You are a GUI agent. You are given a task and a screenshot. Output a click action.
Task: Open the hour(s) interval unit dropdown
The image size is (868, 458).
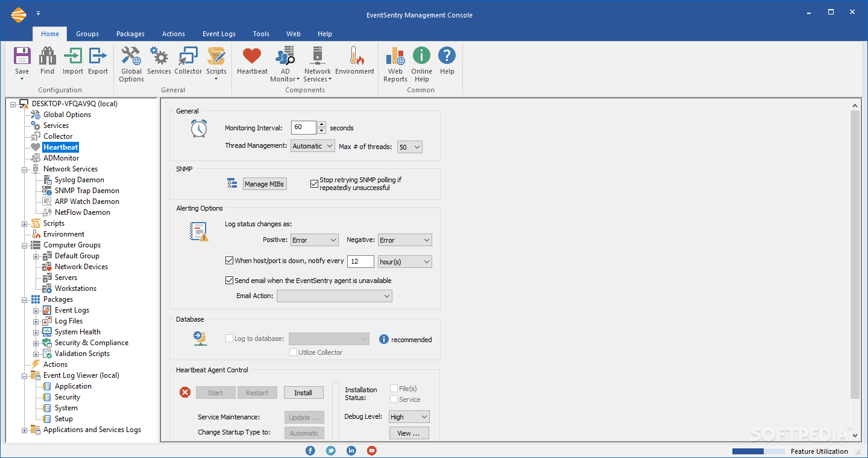(405, 262)
